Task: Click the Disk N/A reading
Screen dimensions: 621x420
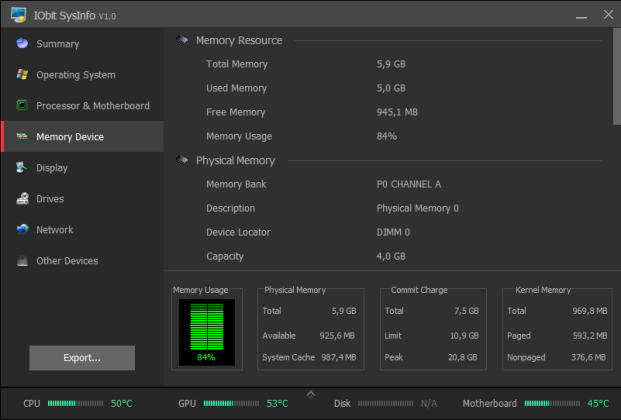Action: coord(429,403)
